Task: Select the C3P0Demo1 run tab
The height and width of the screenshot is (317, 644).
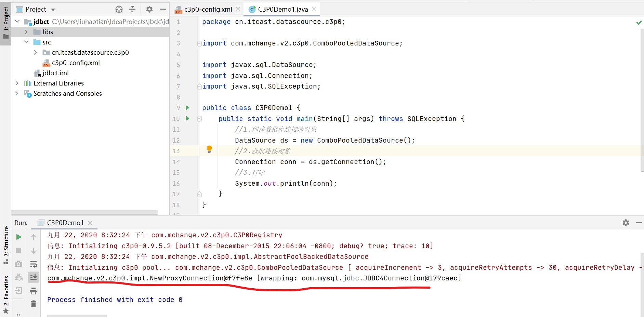Action: 65,223
